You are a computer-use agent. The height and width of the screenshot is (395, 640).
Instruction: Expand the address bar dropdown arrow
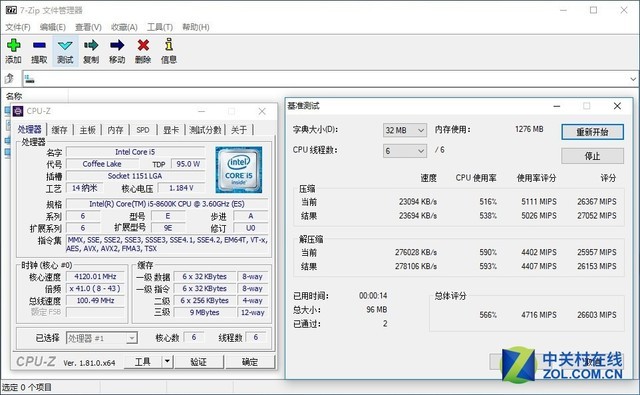tap(633, 79)
